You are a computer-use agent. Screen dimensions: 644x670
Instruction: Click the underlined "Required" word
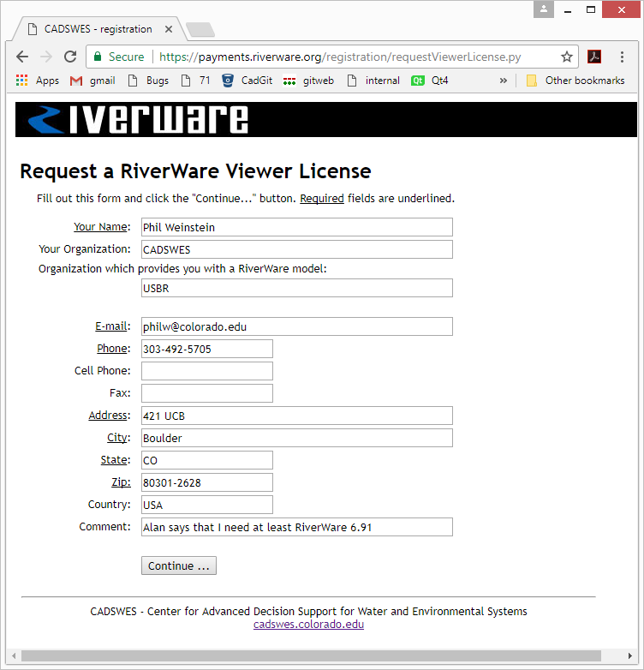[322, 199]
